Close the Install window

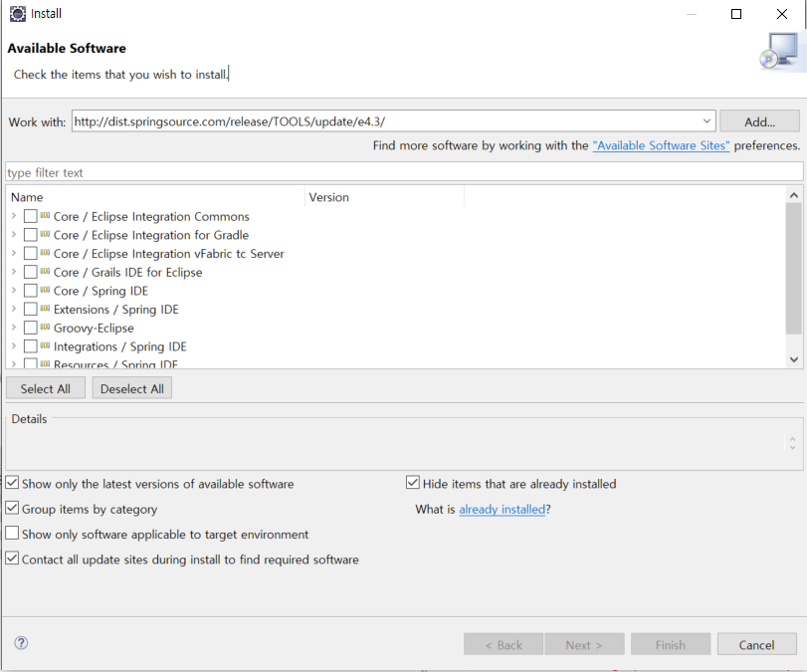782,14
